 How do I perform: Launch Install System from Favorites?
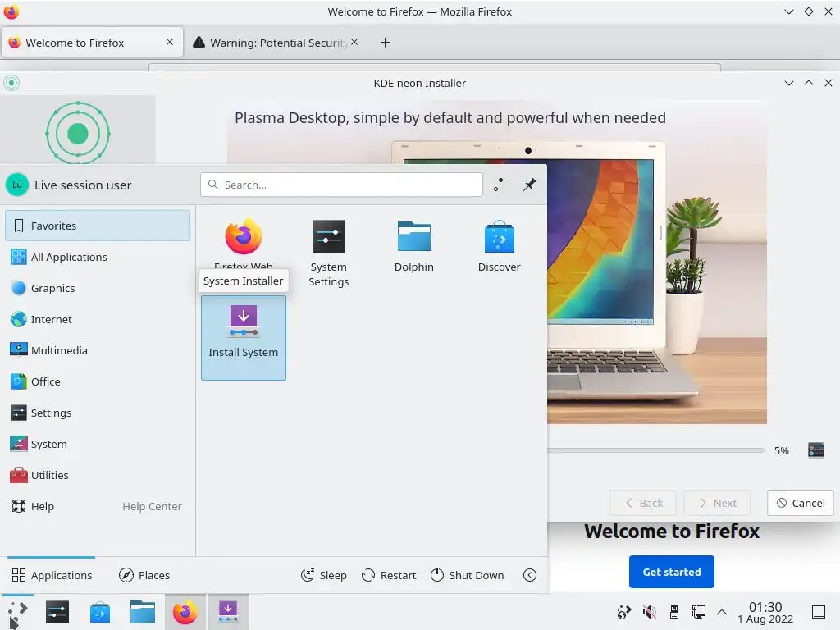[243, 338]
